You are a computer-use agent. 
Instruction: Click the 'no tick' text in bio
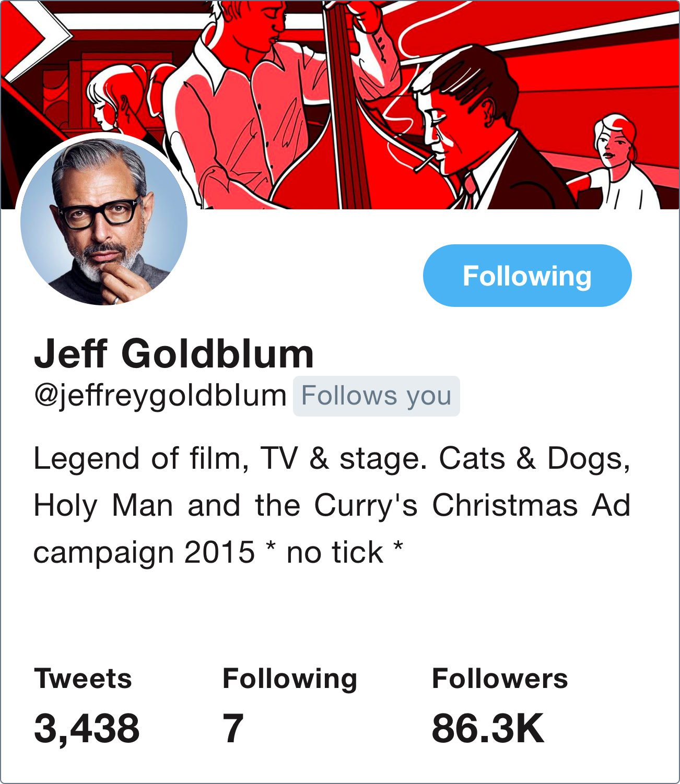coord(335,552)
